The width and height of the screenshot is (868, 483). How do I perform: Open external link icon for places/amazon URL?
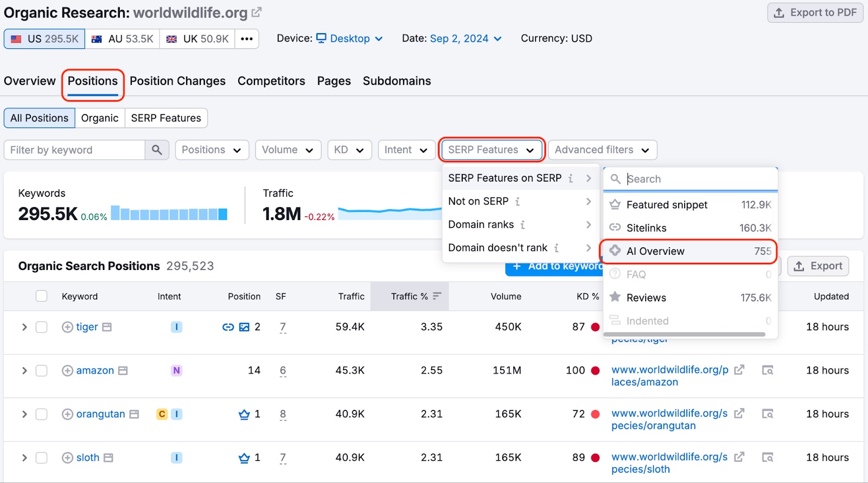pos(739,370)
